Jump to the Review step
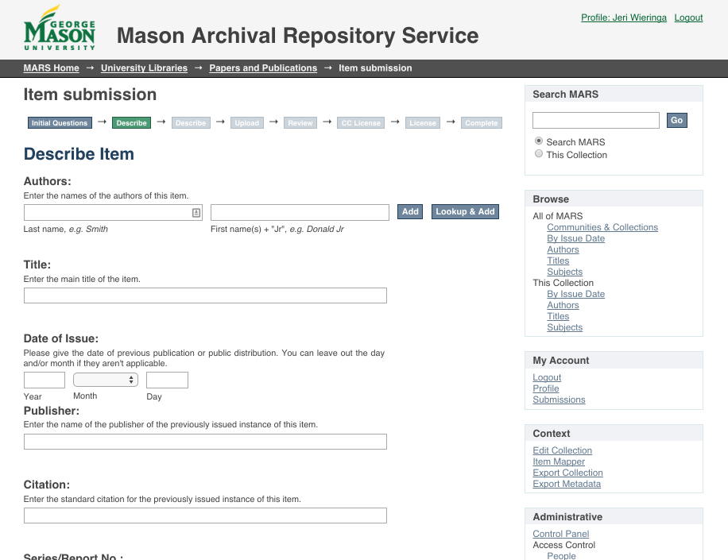This screenshot has height=560, width=728. click(300, 123)
